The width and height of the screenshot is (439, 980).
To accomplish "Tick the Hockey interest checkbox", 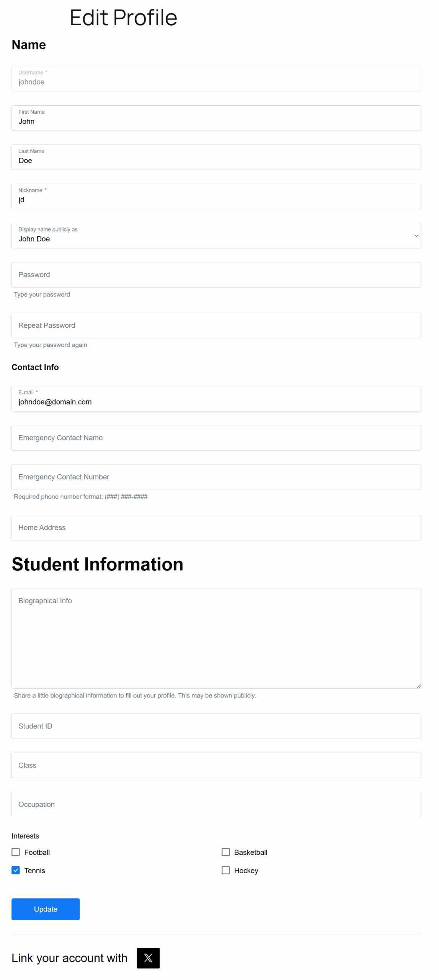I will tap(225, 870).
